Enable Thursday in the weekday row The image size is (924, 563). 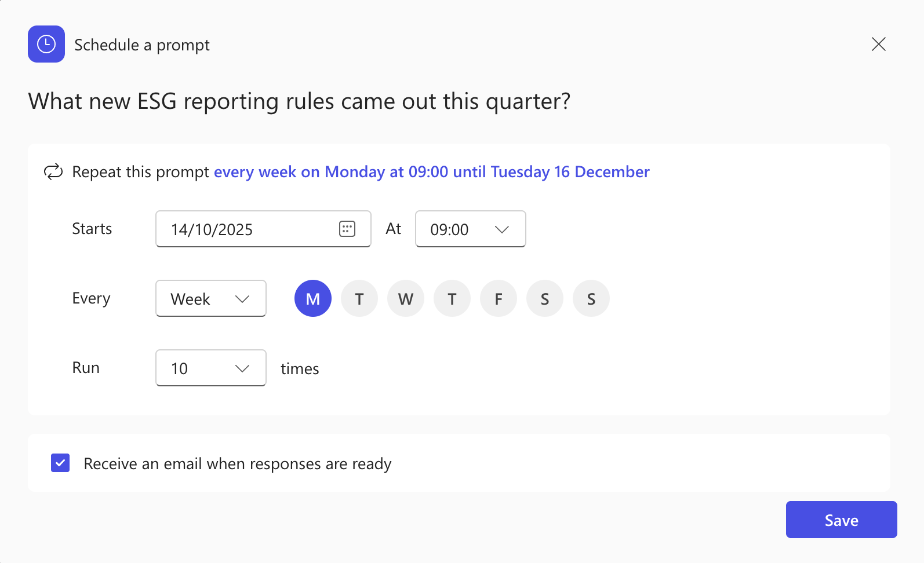(452, 298)
